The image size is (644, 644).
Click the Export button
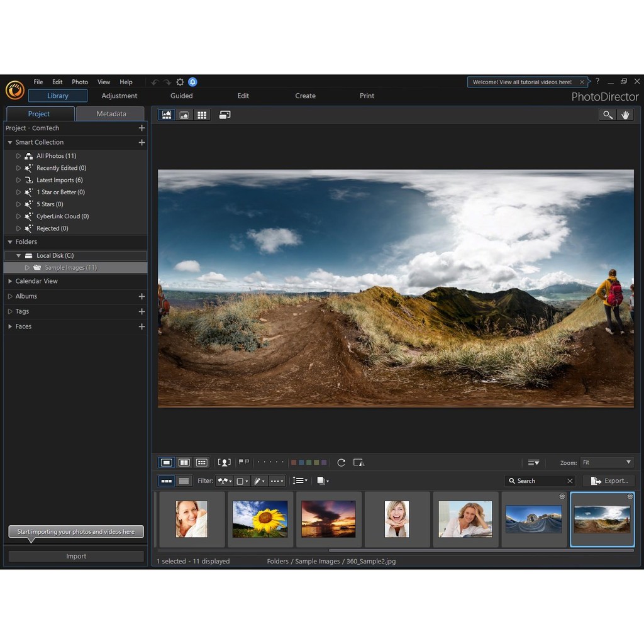tap(609, 481)
